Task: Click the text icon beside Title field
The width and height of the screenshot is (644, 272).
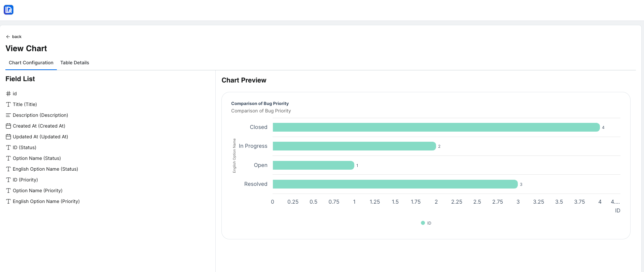Action: tap(8, 104)
